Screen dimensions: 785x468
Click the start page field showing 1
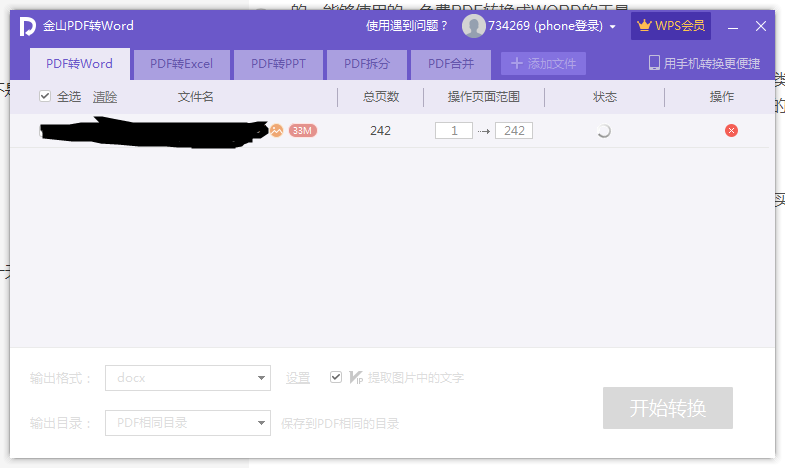pos(454,131)
